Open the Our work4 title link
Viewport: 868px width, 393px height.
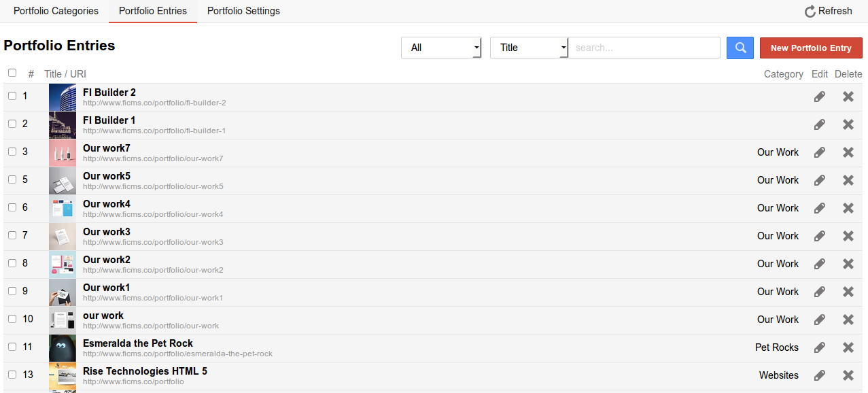[x=107, y=204]
